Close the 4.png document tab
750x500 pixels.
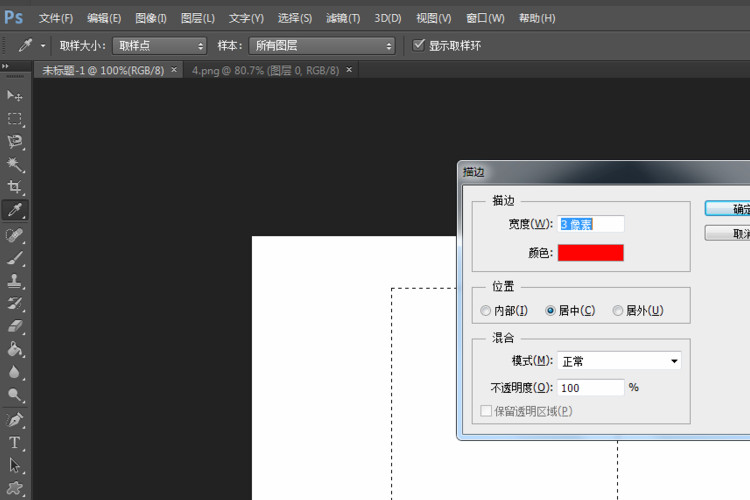(349, 70)
